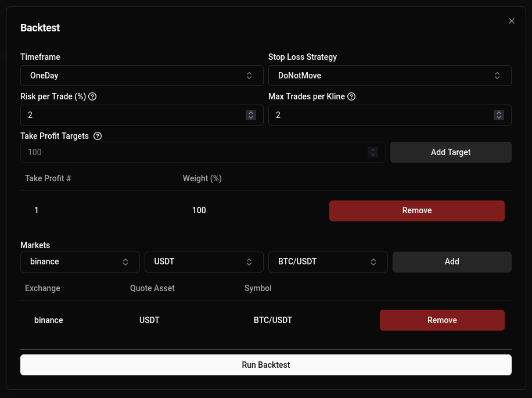Open the USDT quote asset dropdown
Image resolution: width=532 pixels, height=398 pixels.
[204, 261]
